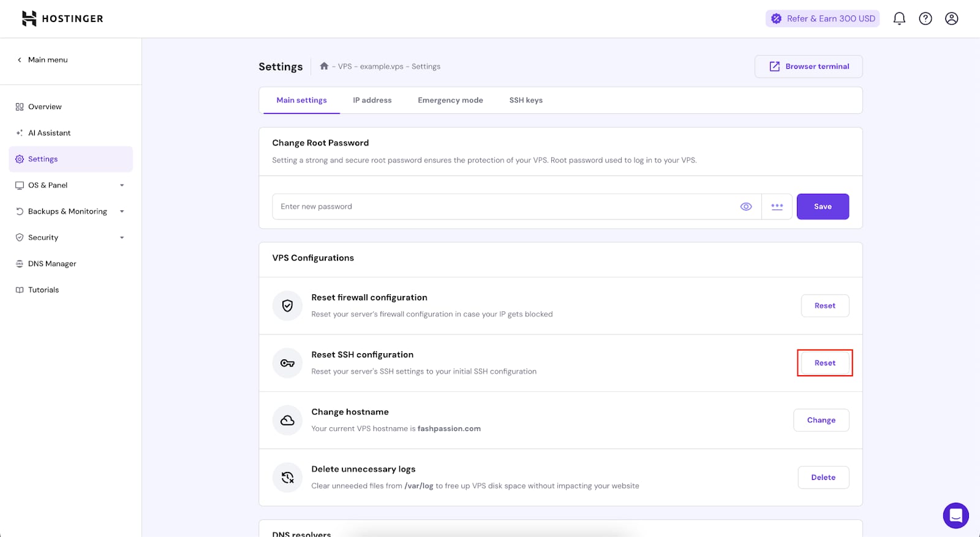Click the generate password dots icon

[x=777, y=207]
